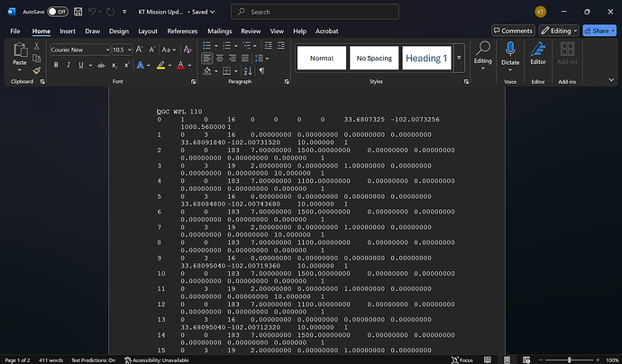Viewport: 622px width, 364px height.
Task: Justify paragraph text
Action: pos(245,59)
